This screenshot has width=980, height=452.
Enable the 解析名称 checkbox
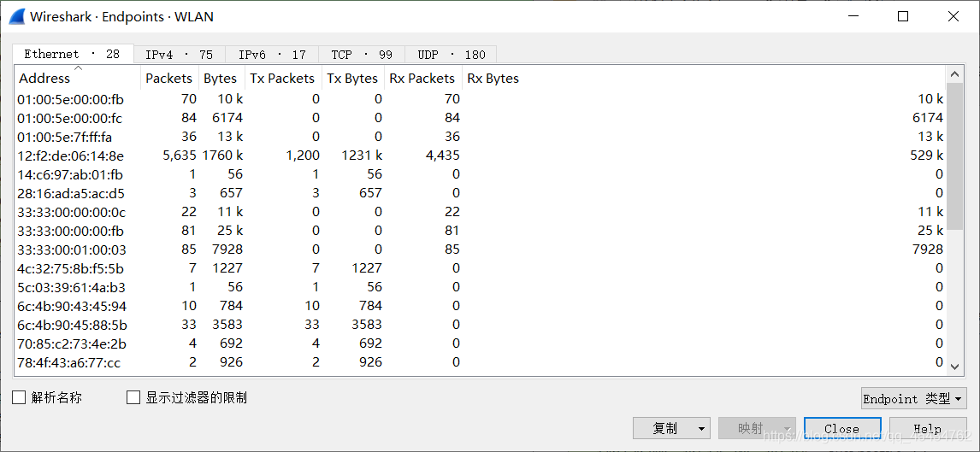(20, 397)
